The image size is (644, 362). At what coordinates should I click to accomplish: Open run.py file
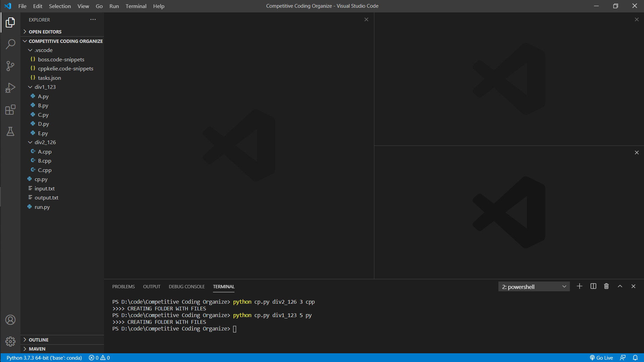click(62, 207)
